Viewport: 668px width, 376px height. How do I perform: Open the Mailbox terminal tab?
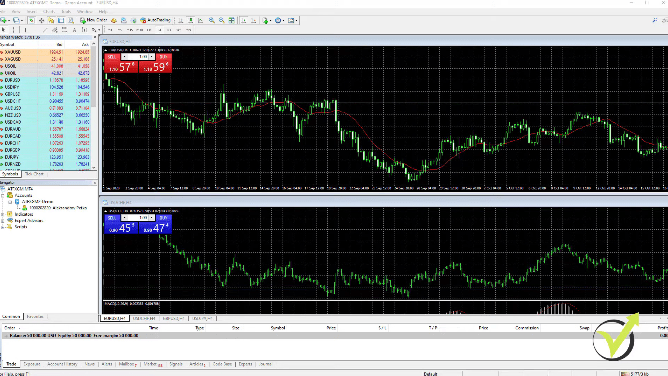point(127,365)
